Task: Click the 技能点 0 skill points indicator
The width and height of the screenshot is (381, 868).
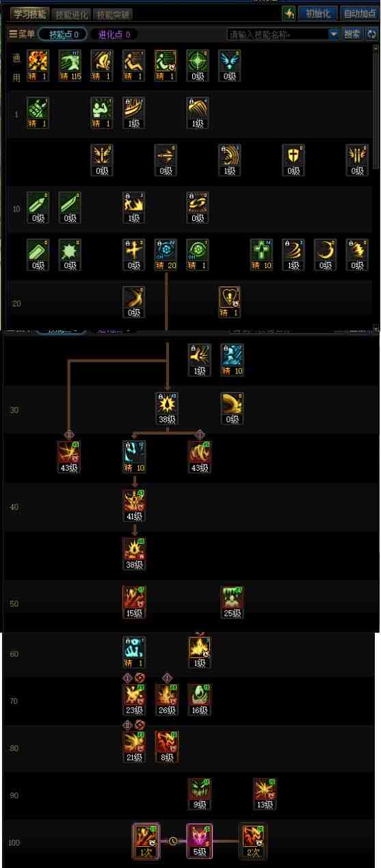Action: 62,34
